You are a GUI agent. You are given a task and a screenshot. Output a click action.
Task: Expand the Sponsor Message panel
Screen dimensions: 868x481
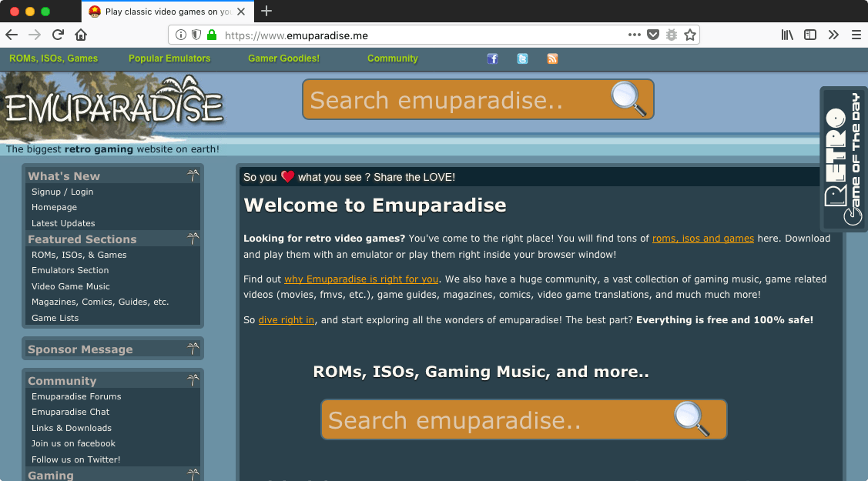pyautogui.click(x=193, y=349)
